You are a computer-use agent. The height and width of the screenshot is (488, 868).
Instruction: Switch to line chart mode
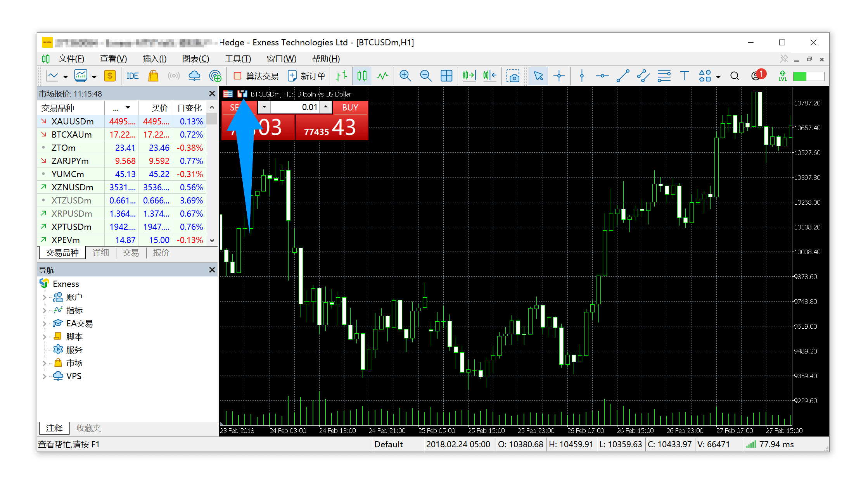click(382, 76)
